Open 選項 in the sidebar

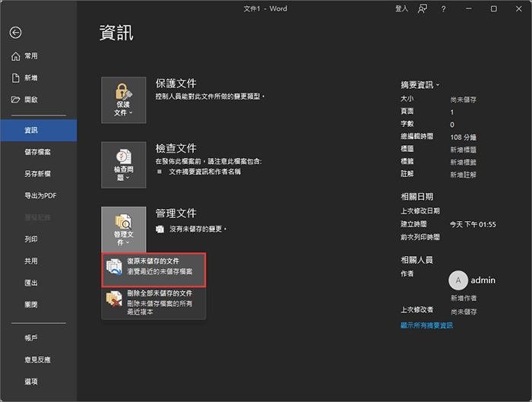coord(38,381)
